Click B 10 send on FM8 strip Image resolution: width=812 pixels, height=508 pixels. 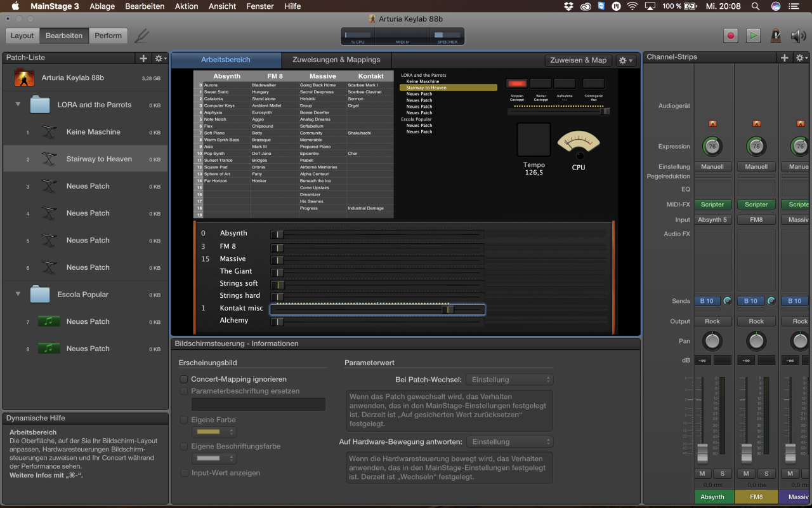[751, 301]
